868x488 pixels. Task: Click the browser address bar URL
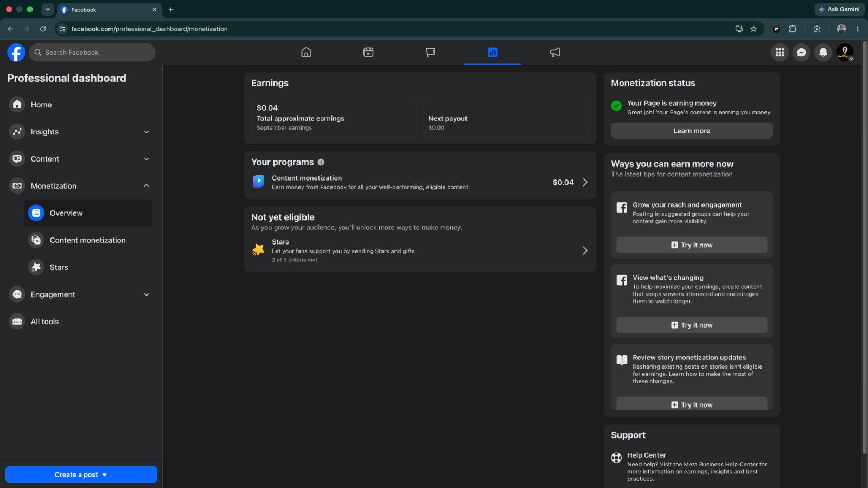(149, 29)
